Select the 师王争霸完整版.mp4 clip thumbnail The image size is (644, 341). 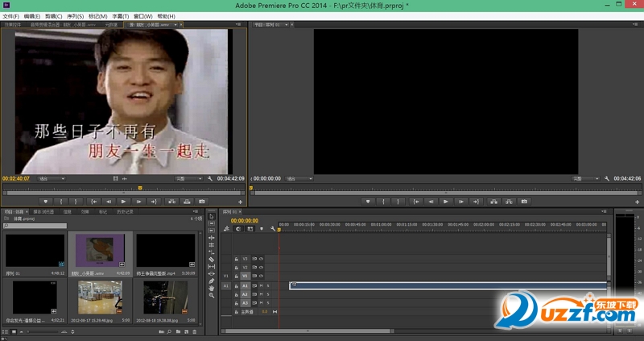click(x=165, y=252)
